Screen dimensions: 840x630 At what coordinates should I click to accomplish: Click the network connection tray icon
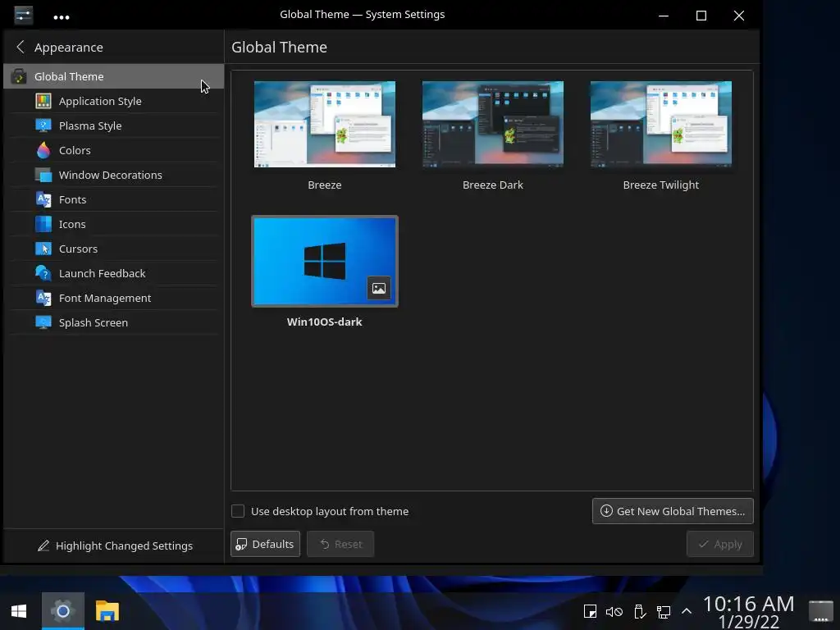point(663,611)
